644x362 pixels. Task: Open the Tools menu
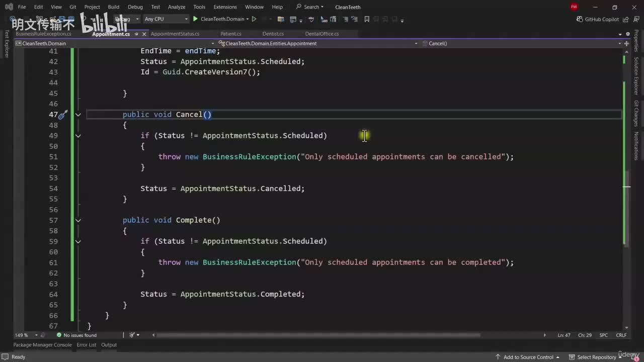199,7
